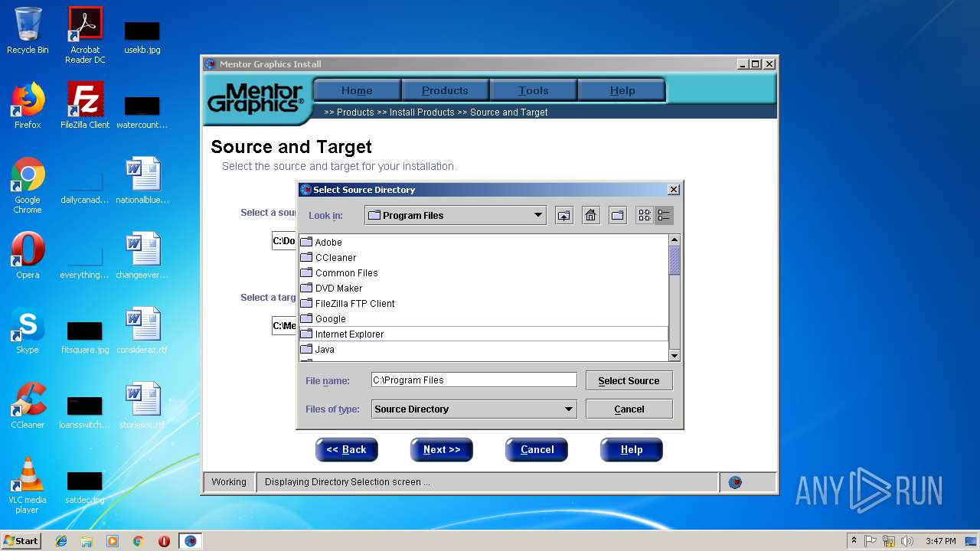This screenshot has height=551, width=980.
Task: Close the Select Source Directory dialog
Action: tap(674, 190)
